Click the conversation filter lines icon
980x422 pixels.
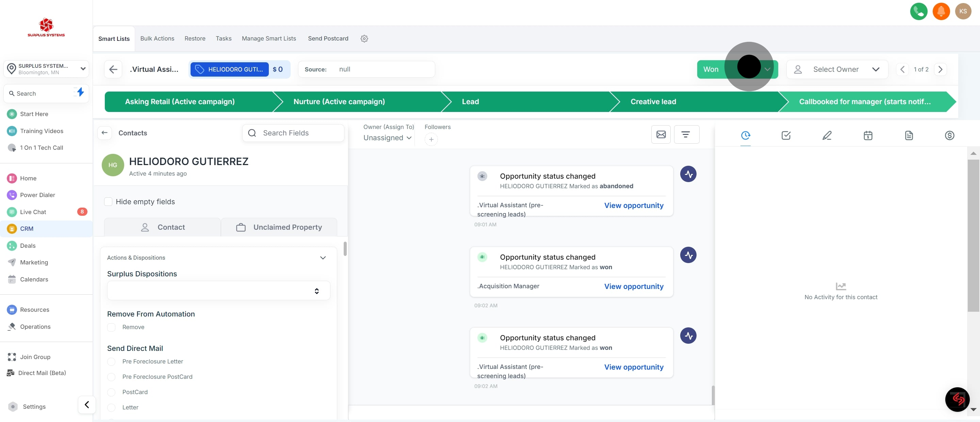686,134
